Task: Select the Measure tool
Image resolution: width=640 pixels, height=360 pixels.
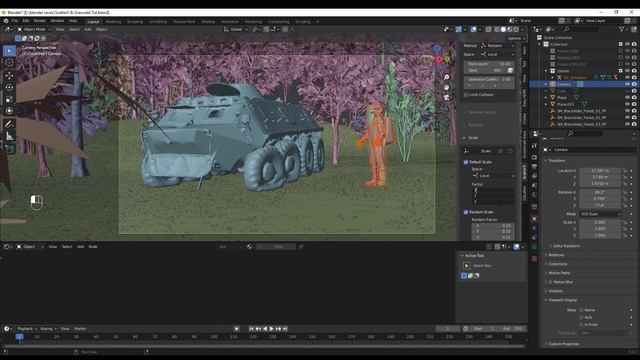Action: point(9,136)
